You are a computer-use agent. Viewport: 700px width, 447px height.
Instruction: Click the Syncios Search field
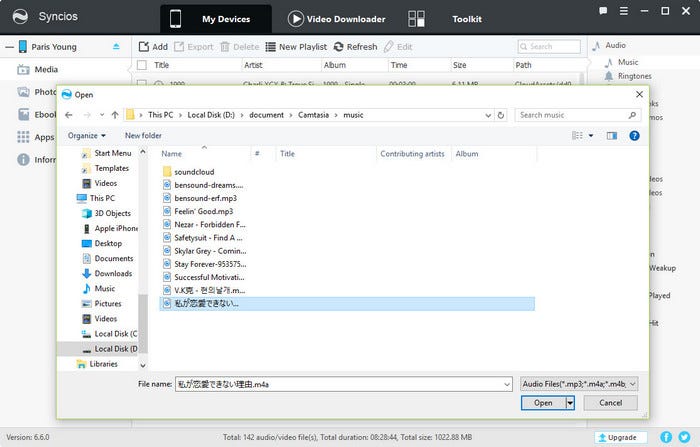pyautogui.click(x=550, y=46)
